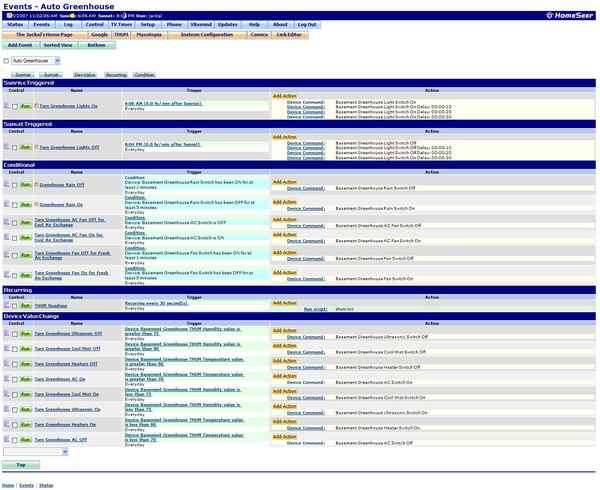Screen dimensions: 600x490
Task: Check the box for Greenhouse Rain Off
Action: pos(15,185)
